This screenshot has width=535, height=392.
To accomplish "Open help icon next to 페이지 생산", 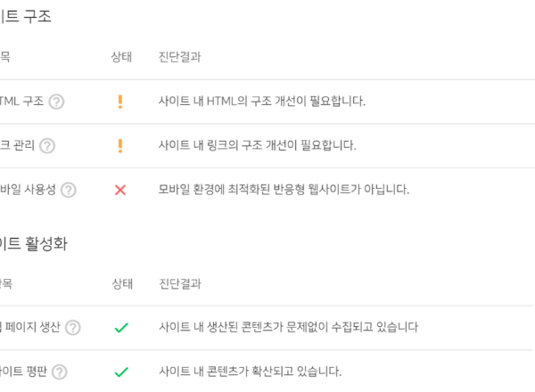I will pyautogui.click(x=73, y=328).
